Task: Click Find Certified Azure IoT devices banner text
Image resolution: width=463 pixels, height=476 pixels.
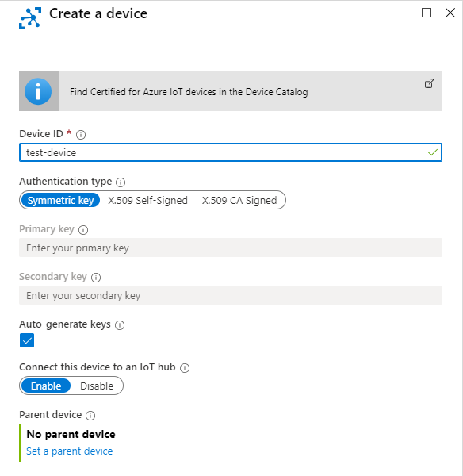Action: (x=189, y=92)
